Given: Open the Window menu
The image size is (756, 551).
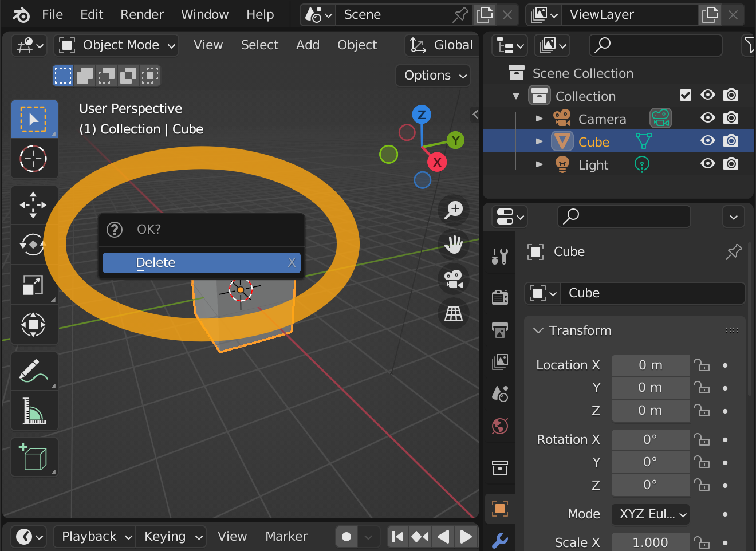Looking at the screenshot, I should (x=204, y=15).
